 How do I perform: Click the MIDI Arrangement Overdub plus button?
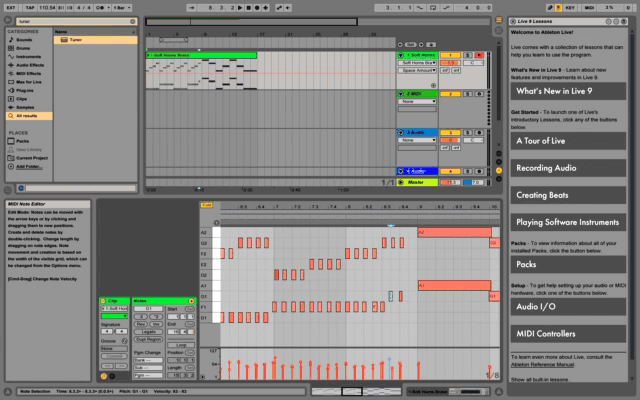[x=266, y=7]
